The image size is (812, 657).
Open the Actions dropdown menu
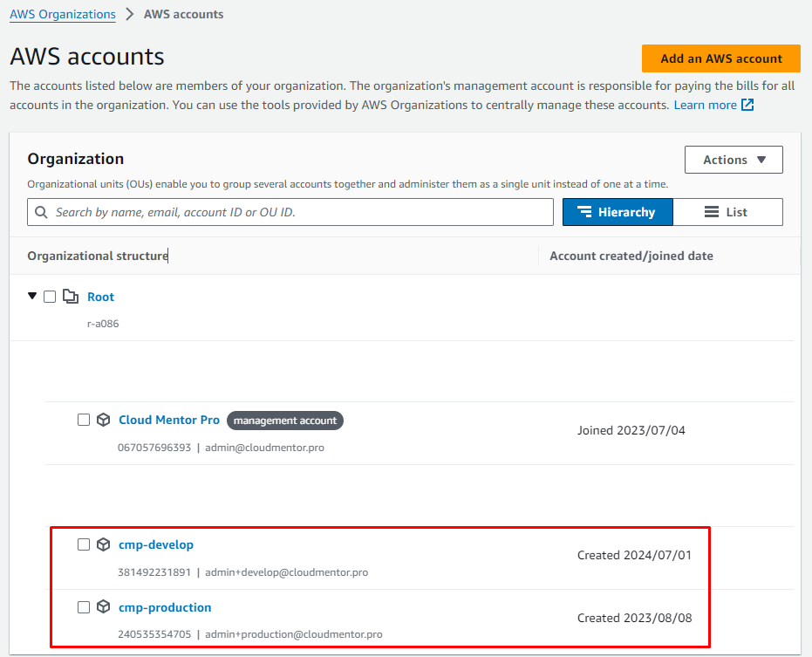pyautogui.click(x=734, y=160)
